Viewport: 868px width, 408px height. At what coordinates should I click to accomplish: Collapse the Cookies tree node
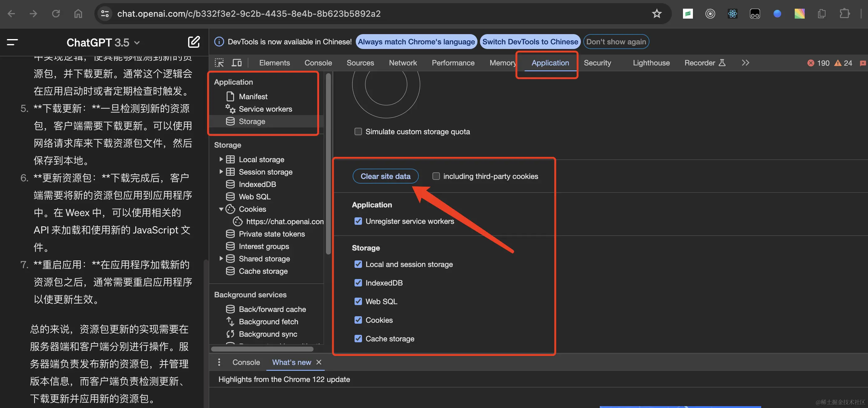(x=221, y=209)
